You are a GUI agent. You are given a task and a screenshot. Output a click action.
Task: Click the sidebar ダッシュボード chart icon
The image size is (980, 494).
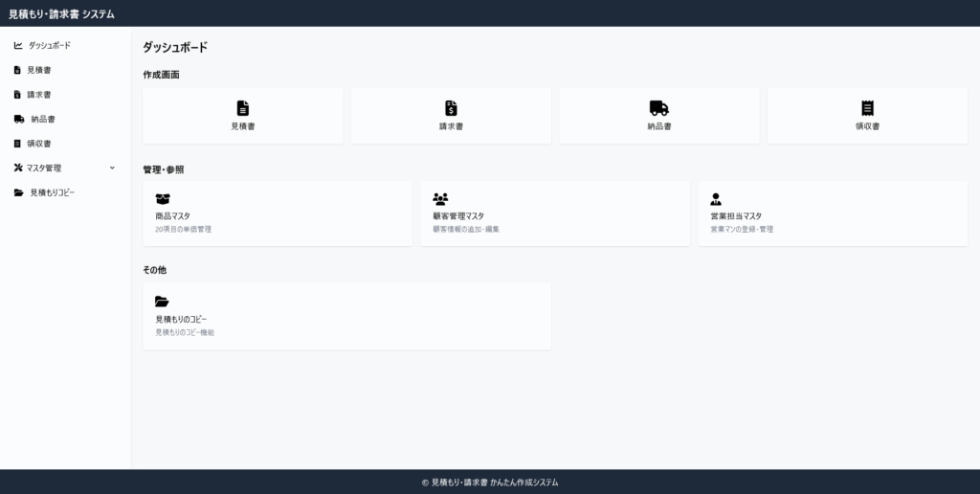coord(18,45)
